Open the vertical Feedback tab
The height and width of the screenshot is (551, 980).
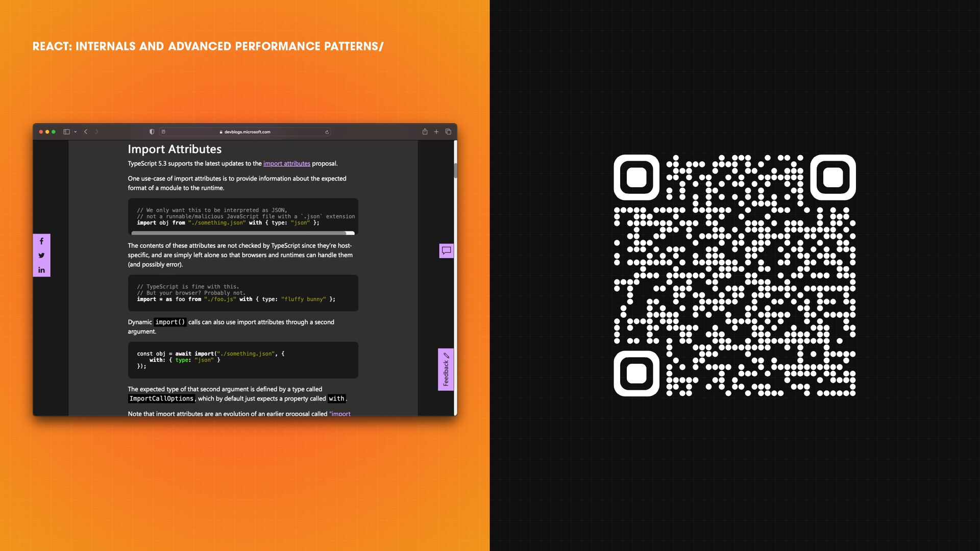tap(446, 369)
